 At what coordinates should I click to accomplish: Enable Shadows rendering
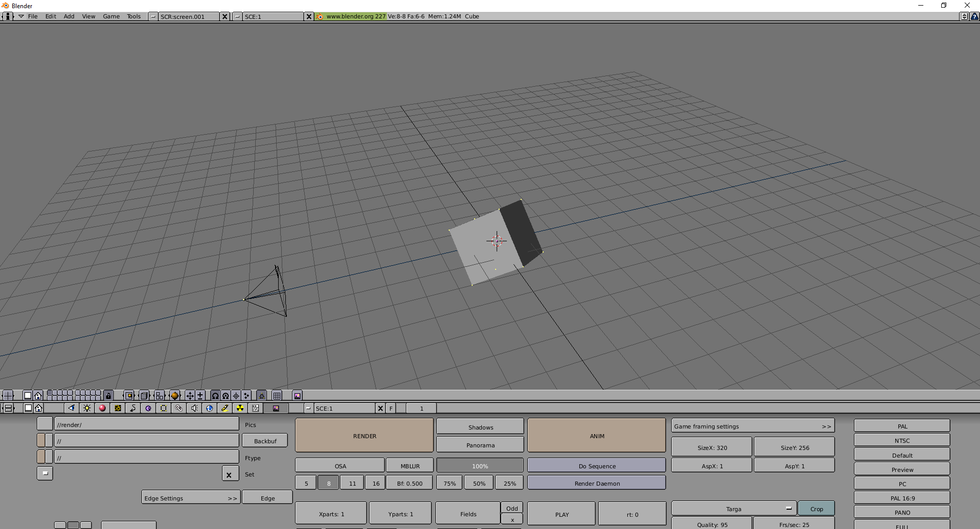(480, 427)
